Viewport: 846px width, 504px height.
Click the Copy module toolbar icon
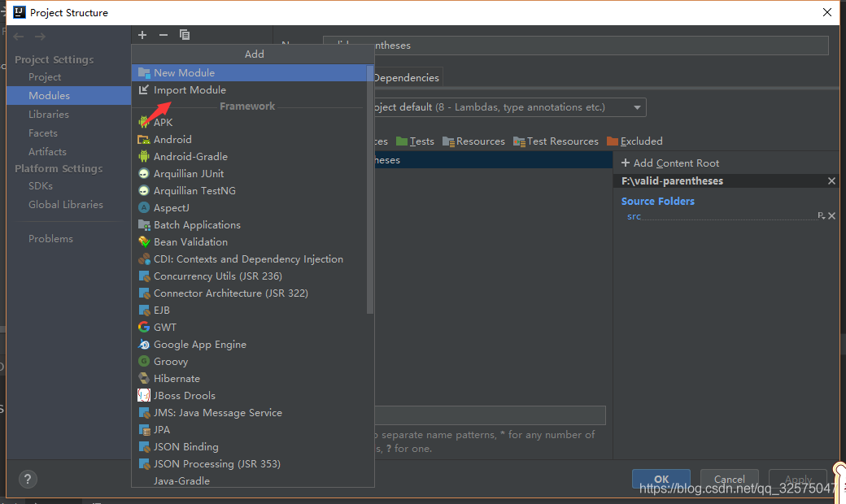pos(185,35)
